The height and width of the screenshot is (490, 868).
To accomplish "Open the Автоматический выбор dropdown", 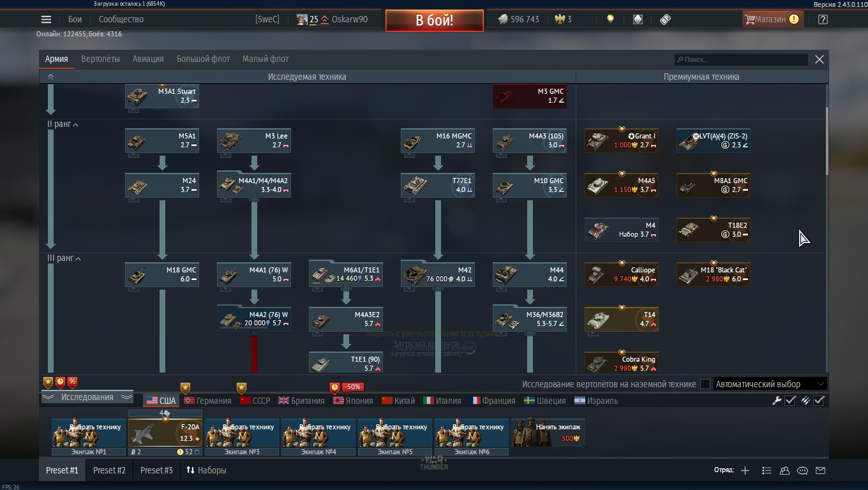I will click(770, 384).
